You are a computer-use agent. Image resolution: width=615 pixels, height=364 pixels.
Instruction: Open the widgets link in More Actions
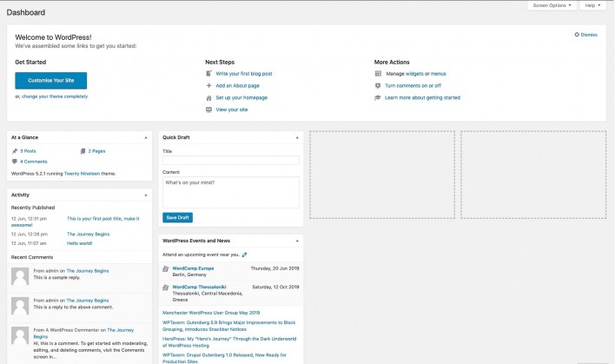pyautogui.click(x=414, y=73)
